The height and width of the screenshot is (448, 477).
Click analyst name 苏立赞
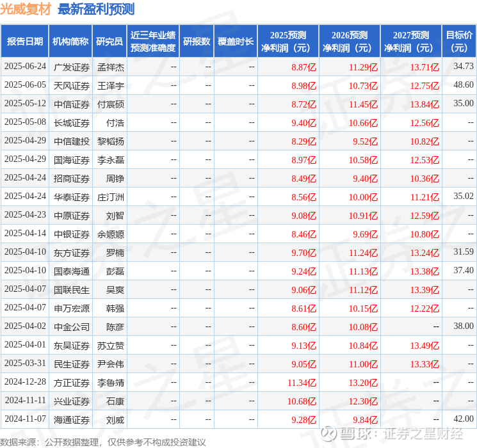click(x=111, y=345)
